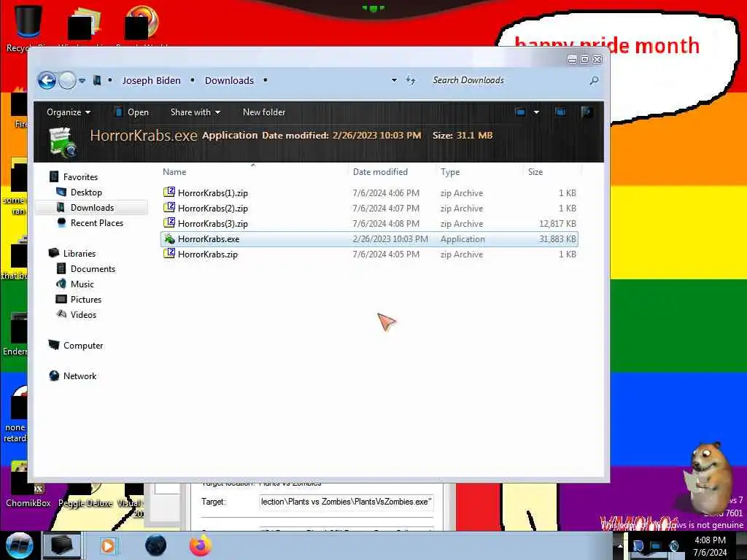Open the dark globe taskbar icon
Viewport: 747px width, 560px height.
click(155, 545)
